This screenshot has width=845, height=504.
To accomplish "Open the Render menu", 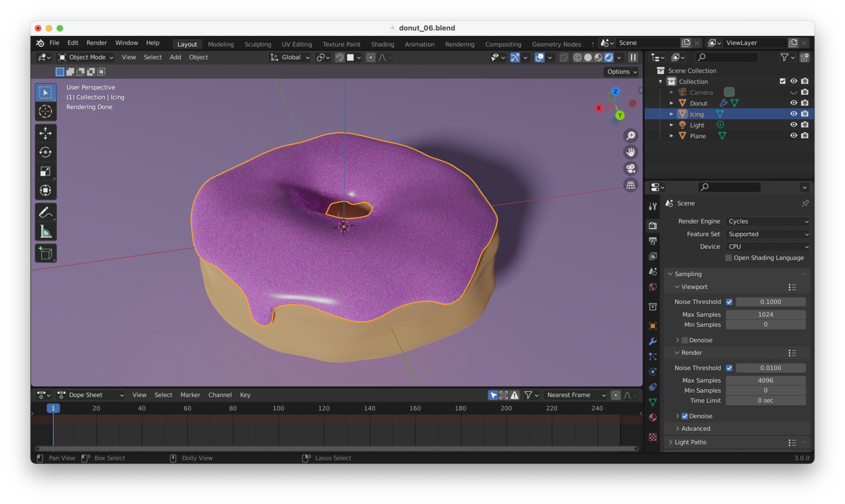I will pyautogui.click(x=96, y=42).
